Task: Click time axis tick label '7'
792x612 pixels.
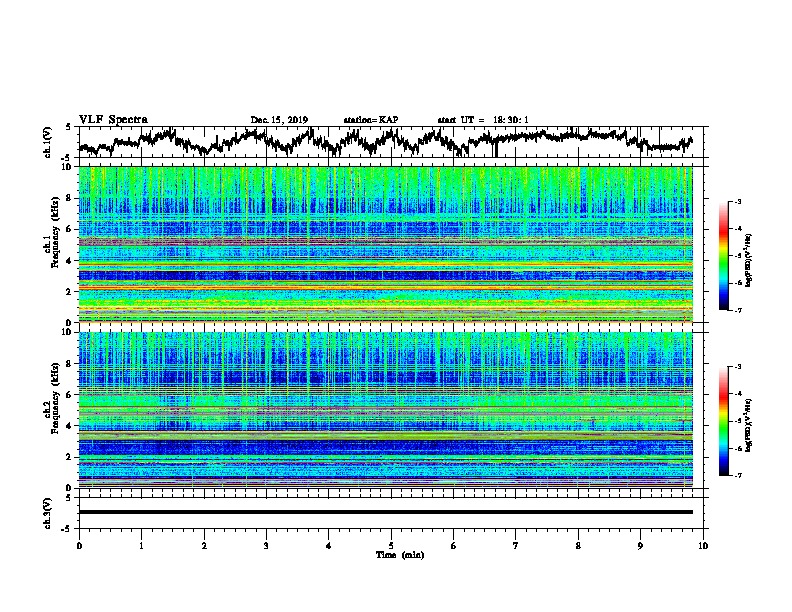Action: coord(516,546)
